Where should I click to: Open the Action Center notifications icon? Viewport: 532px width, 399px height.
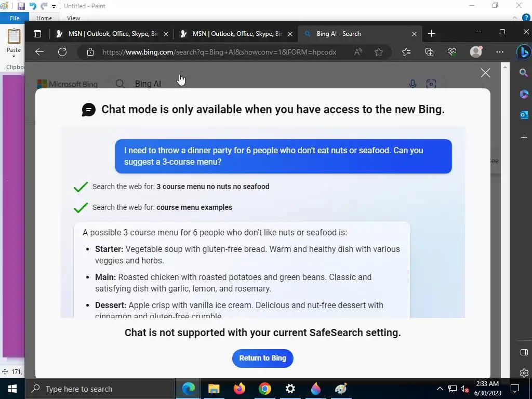tap(515, 389)
